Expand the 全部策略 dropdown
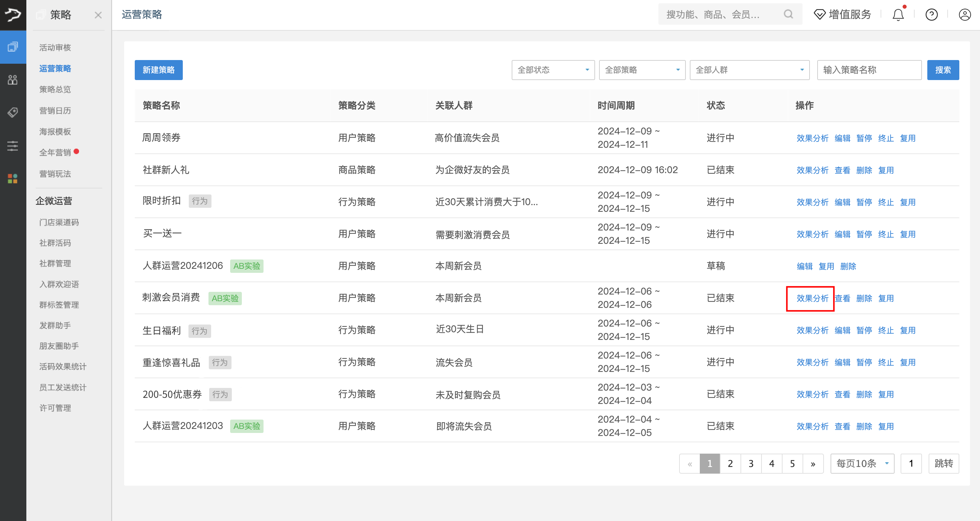Screen dimensions: 980x521 642,70
